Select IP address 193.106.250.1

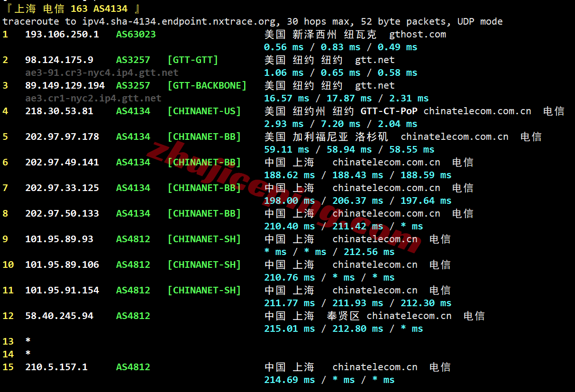click(62, 34)
